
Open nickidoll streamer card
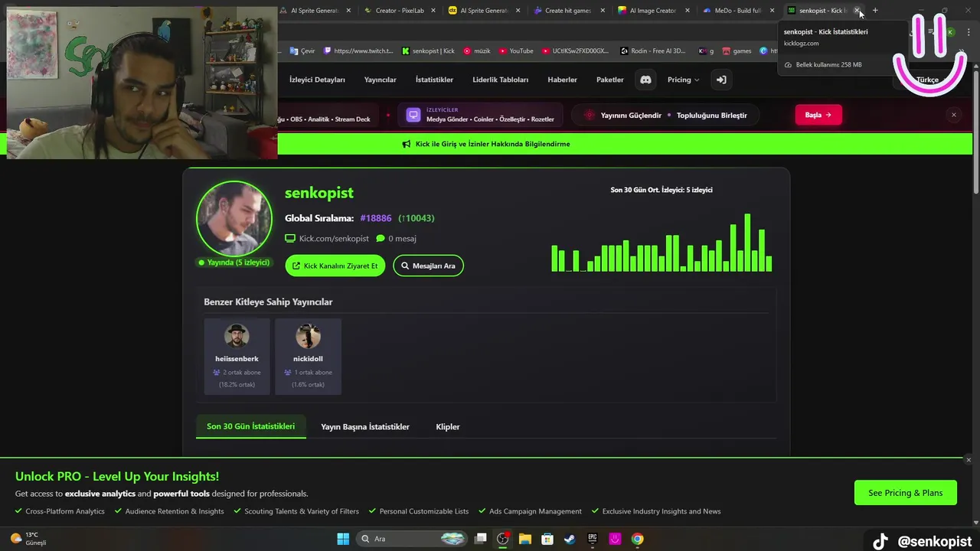308,357
